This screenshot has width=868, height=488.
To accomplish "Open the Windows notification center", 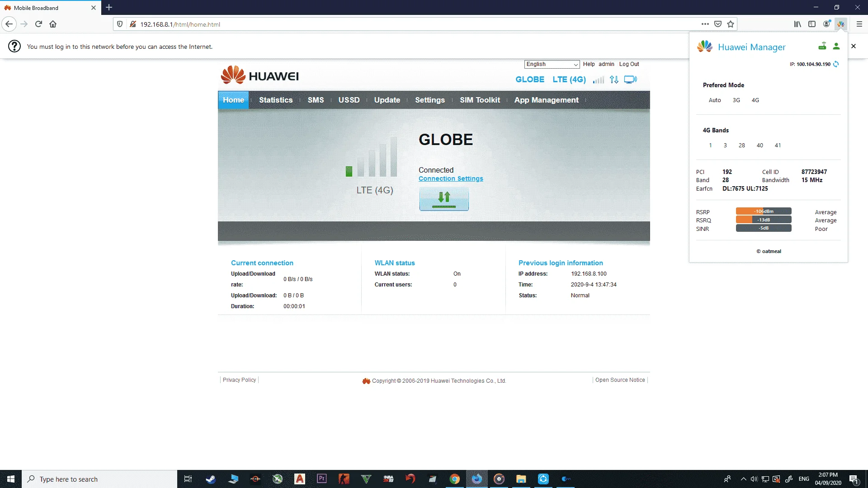I will click(854, 479).
